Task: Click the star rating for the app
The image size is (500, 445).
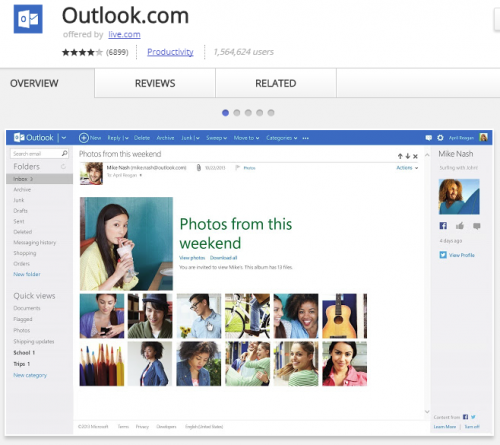Action: (x=82, y=52)
